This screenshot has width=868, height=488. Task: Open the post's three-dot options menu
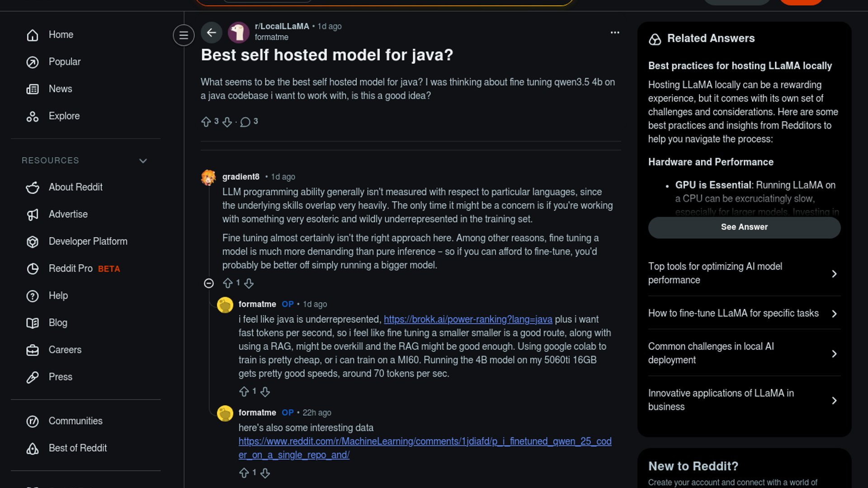615,33
